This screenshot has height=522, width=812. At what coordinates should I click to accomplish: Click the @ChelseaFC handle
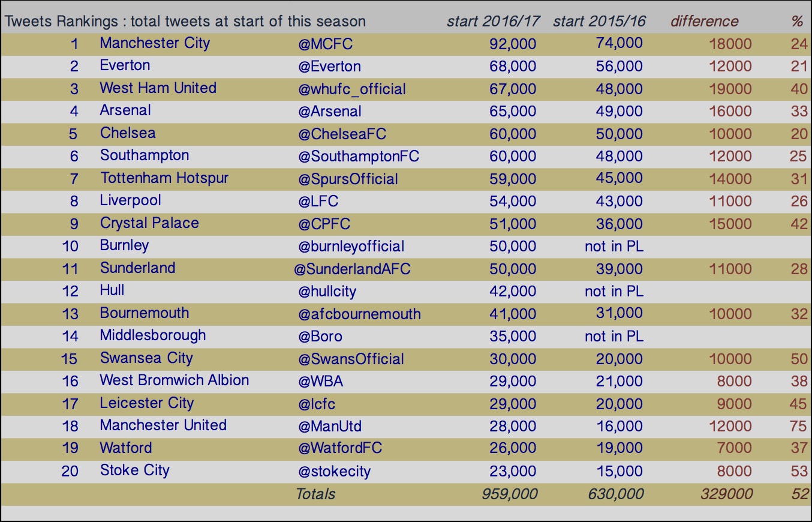click(x=342, y=134)
